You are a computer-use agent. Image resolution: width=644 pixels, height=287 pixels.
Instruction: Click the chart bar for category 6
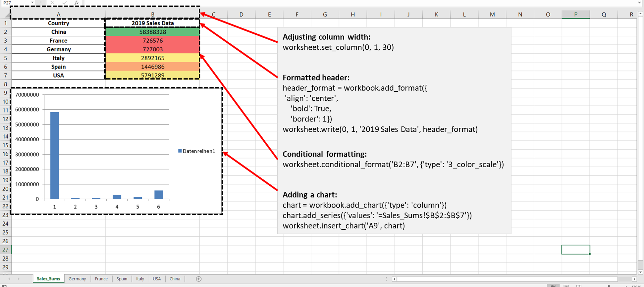pos(158,195)
